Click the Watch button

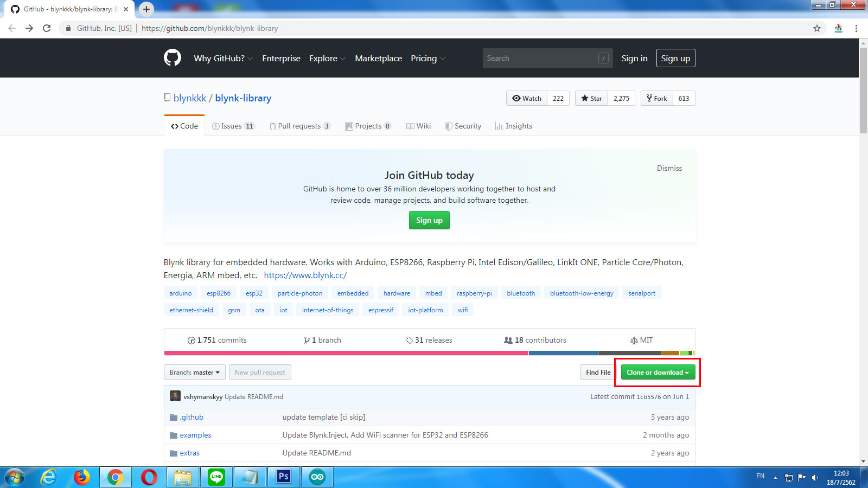coord(527,98)
